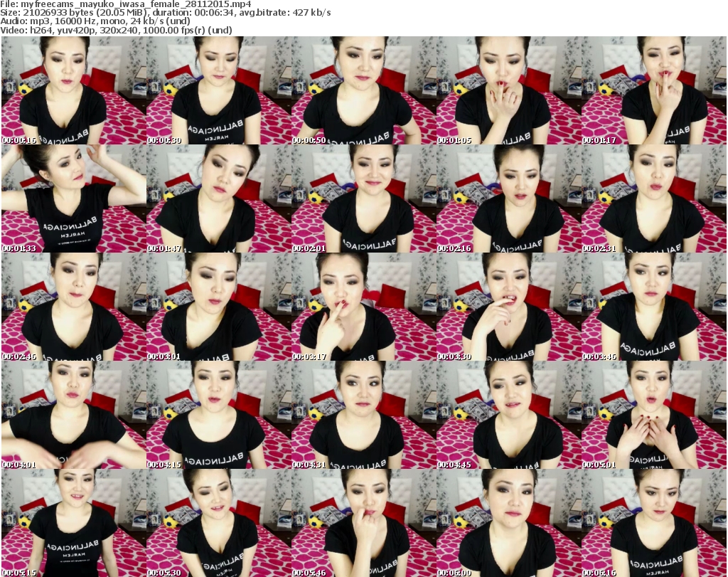Open the frame at 00:05:01

[654, 415]
